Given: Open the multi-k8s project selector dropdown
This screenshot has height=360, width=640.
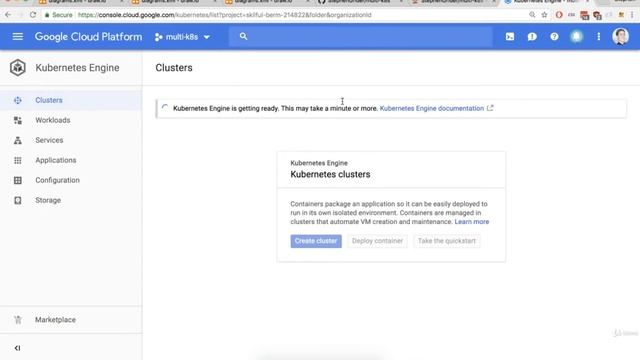Looking at the screenshot, I should (x=182, y=37).
